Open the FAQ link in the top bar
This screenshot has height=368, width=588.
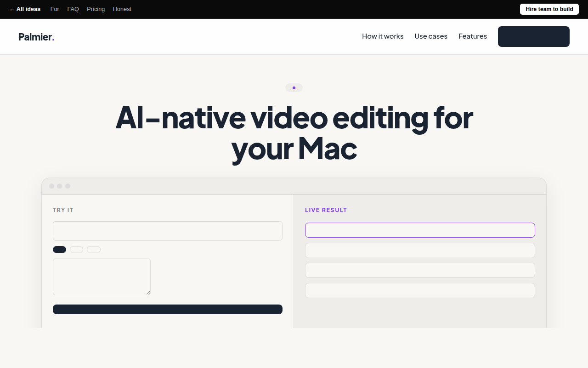[x=73, y=9]
